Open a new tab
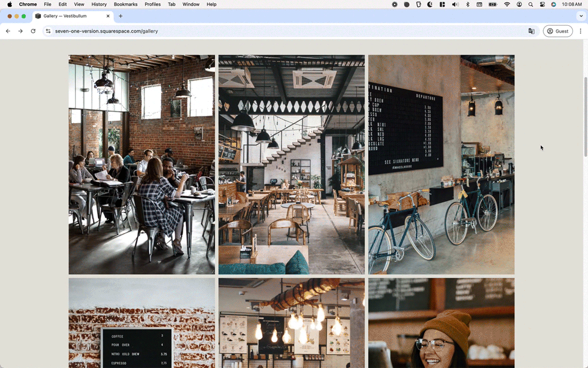The height and width of the screenshot is (368, 588). coord(121,16)
